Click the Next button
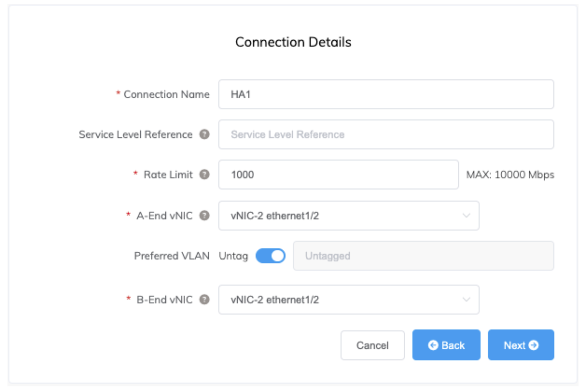This screenshot has width=583, height=392. click(x=521, y=345)
